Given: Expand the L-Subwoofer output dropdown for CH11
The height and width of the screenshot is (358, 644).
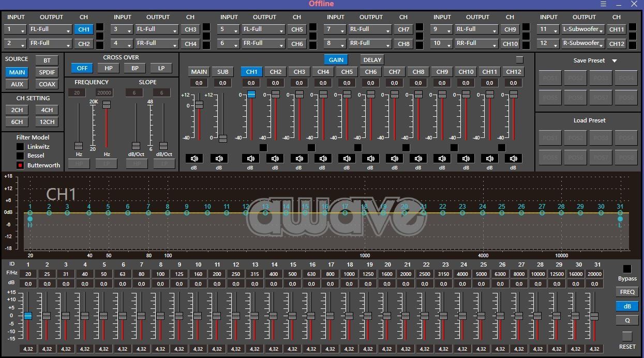Looking at the screenshot, I should (x=583, y=29).
